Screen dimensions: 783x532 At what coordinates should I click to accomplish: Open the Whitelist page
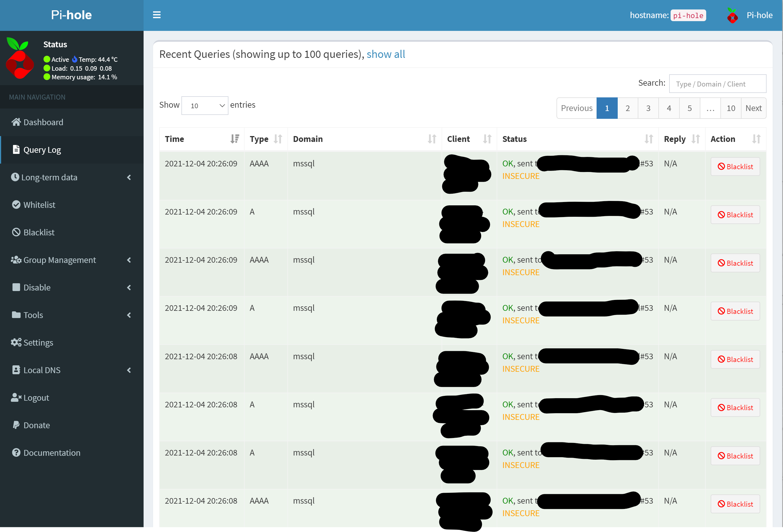click(40, 205)
